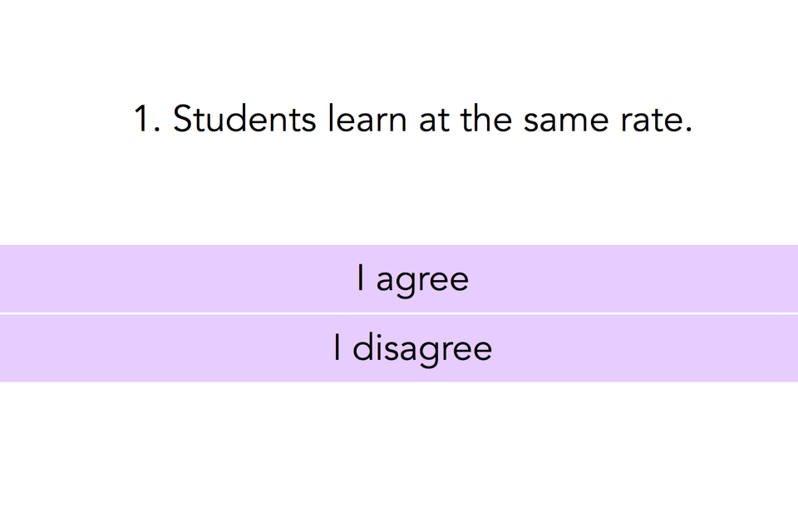Select the I agree answer
Image resolution: width=798 pixels, height=532 pixels.
(x=399, y=278)
